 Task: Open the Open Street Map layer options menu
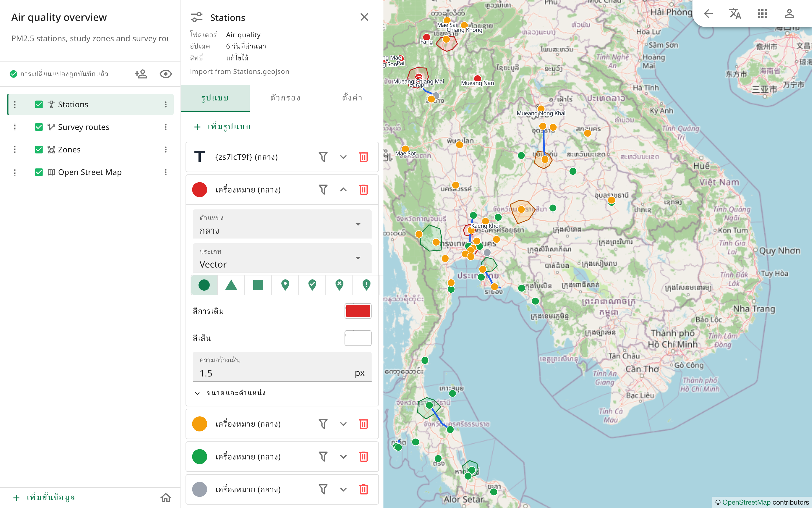(166, 172)
